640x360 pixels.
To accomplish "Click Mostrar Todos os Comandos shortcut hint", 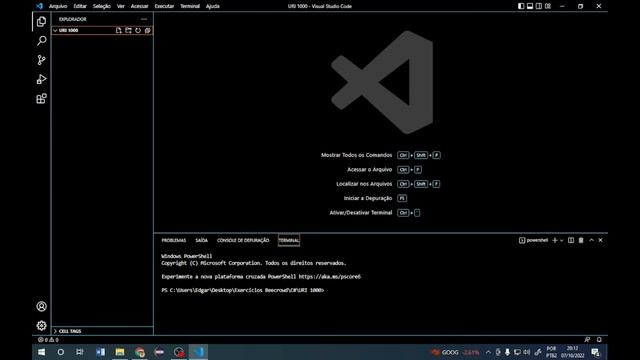I will [380, 155].
